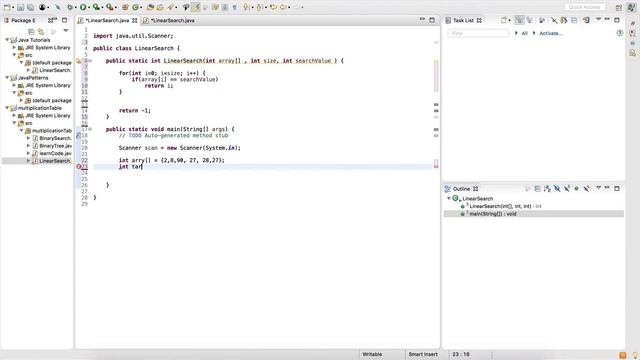
Task: Click the New file wizard icon
Action: click(7, 7)
